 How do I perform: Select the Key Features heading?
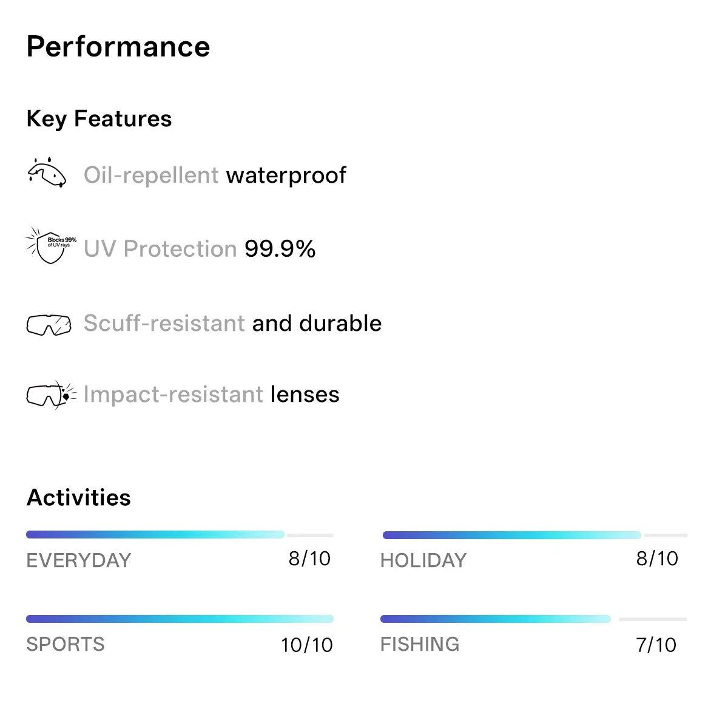99,119
